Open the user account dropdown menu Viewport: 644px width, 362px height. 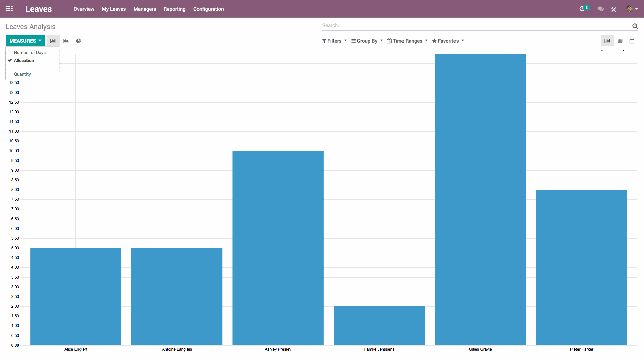(x=632, y=9)
